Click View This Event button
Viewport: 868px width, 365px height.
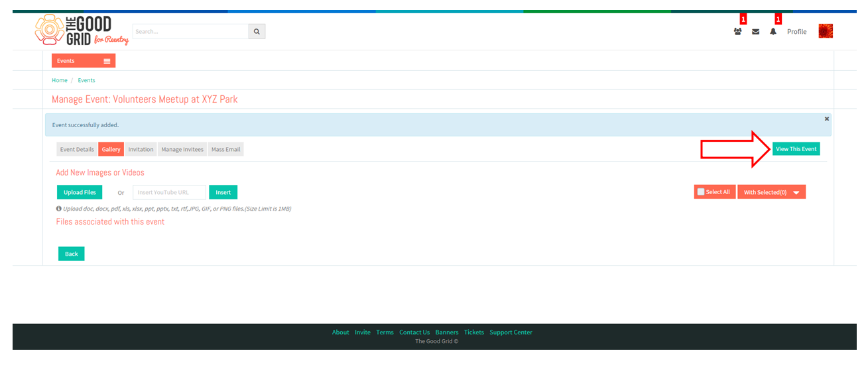coord(796,149)
